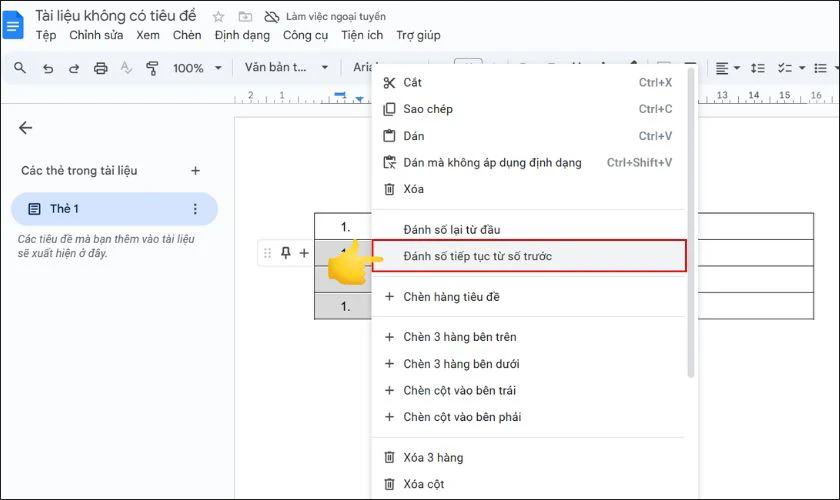Open the Định dạng menu
The image size is (840, 500).
pos(242,35)
